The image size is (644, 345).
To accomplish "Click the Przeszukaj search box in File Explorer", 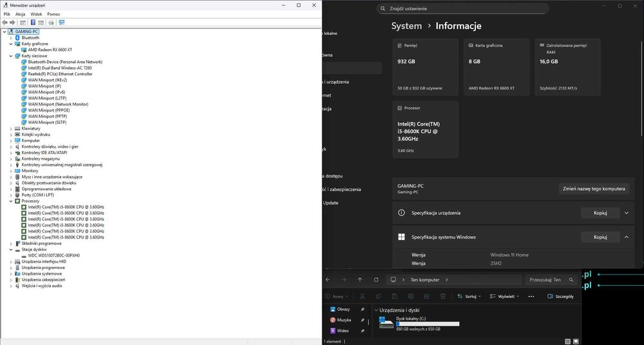I will click(551, 280).
